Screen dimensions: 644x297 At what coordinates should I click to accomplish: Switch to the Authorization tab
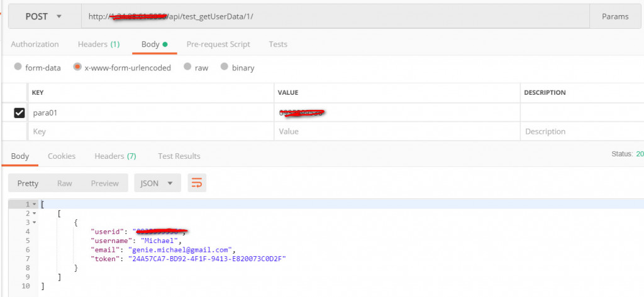(x=35, y=45)
